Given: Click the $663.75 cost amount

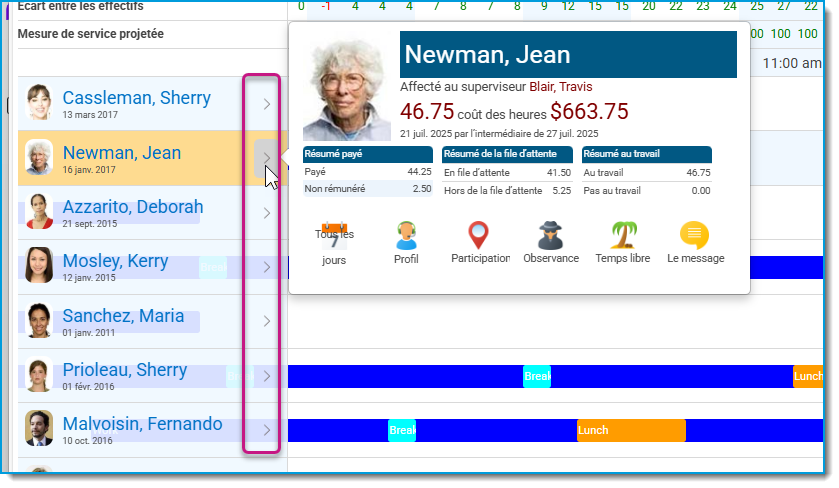Looking at the screenshot, I should [x=589, y=112].
